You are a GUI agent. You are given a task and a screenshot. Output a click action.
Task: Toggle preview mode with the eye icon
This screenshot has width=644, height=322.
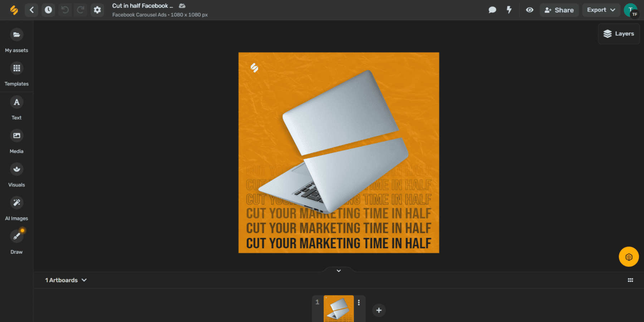coord(530,10)
